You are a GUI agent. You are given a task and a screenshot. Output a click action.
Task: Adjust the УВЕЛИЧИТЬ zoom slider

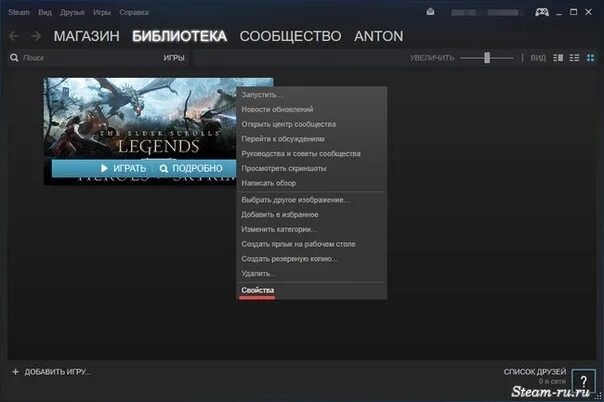(487, 58)
